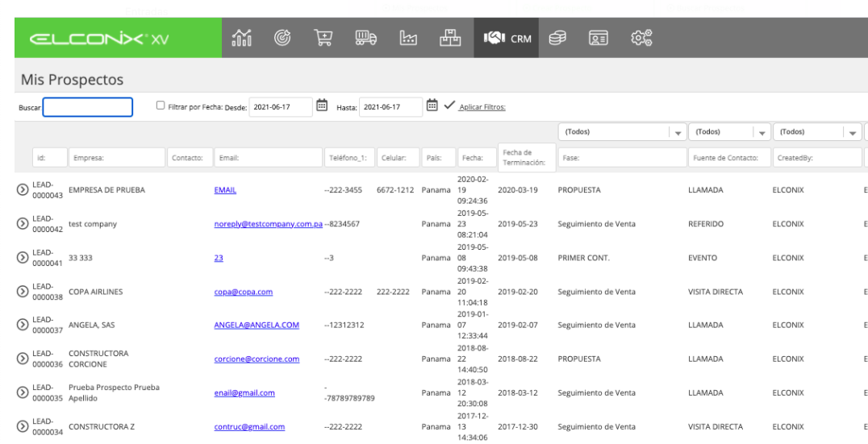868x444 pixels.
Task: Open the factory production module icon
Action: coord(408,38)
